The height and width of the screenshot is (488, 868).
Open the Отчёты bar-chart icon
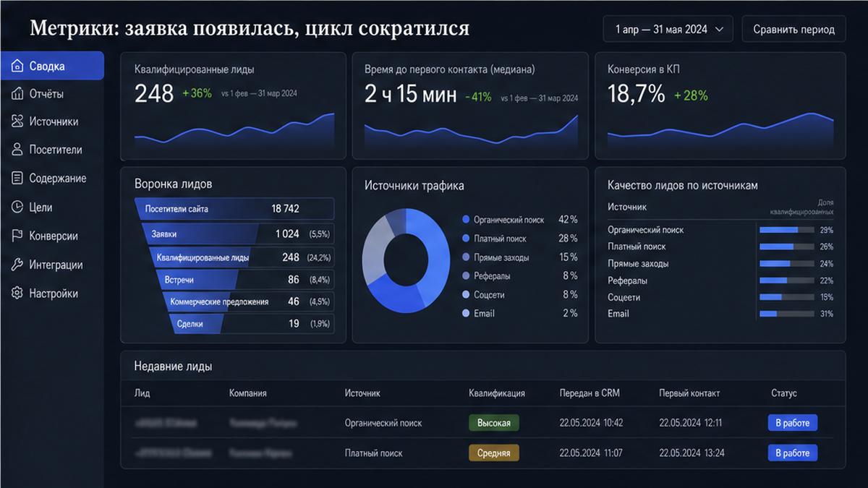click(17, 94)
